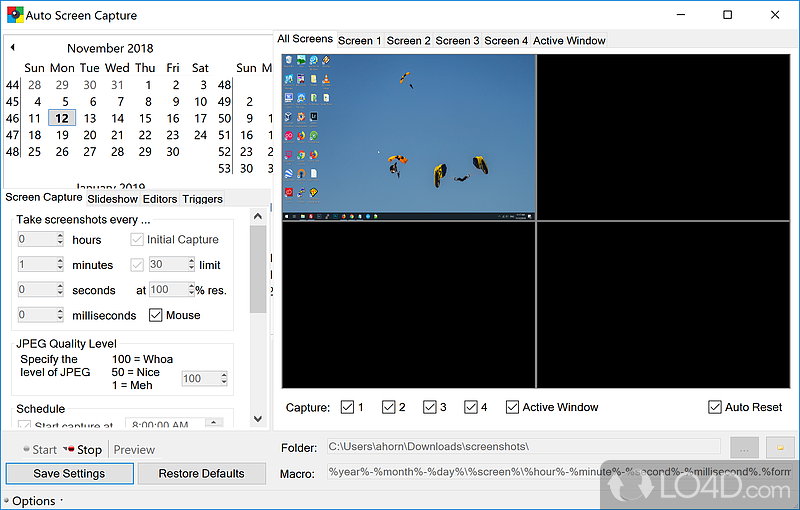
Task: Click the settings panel scrollbar thumb
Action: [x=258, y=269]
